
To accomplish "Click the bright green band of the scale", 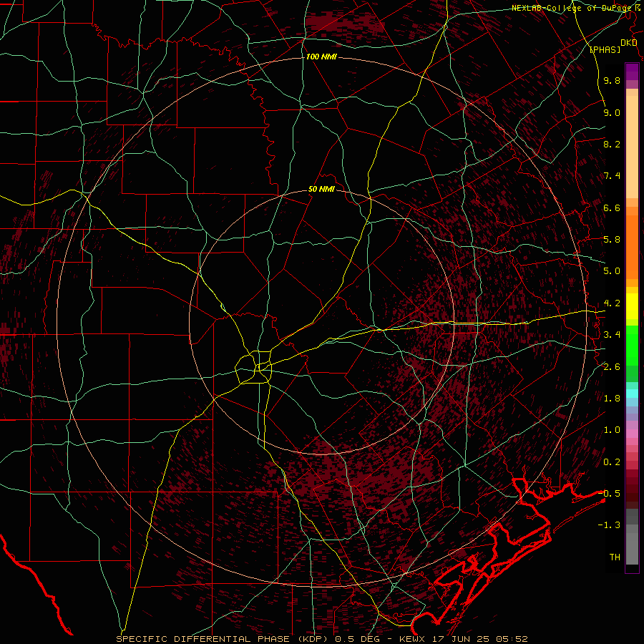I will [632, 345].
